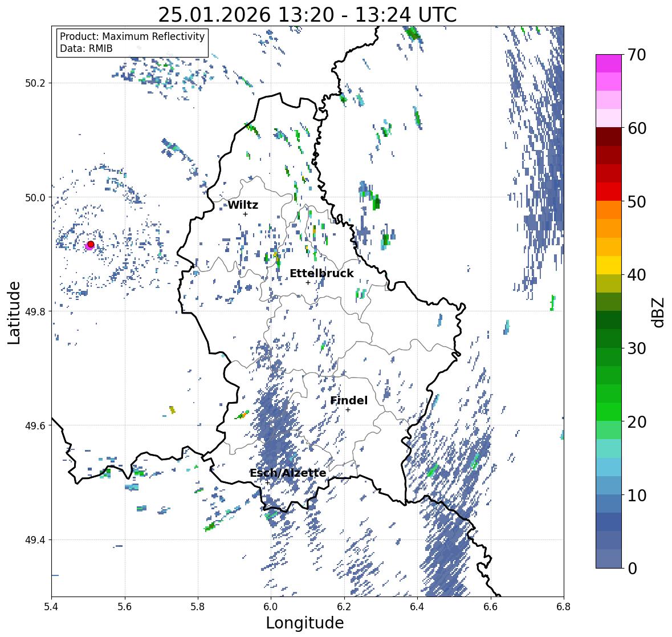Click the latitude tick label 49.6
The image size is (672, 637).
click(35, 425)
